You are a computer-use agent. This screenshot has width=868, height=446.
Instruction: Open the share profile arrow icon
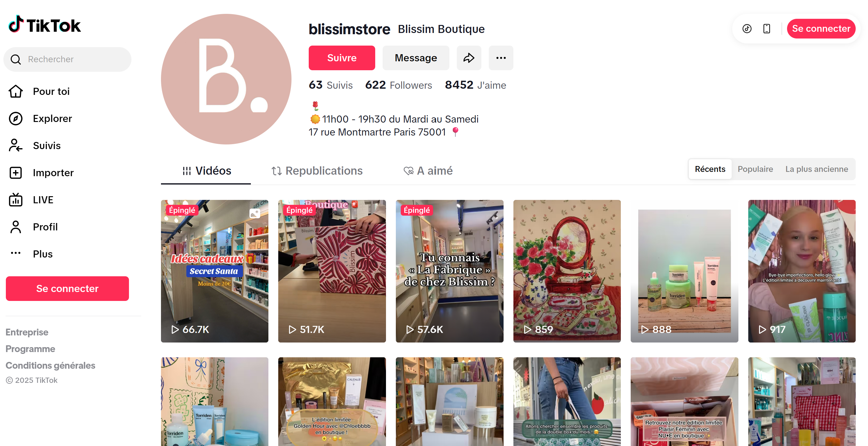469,58
